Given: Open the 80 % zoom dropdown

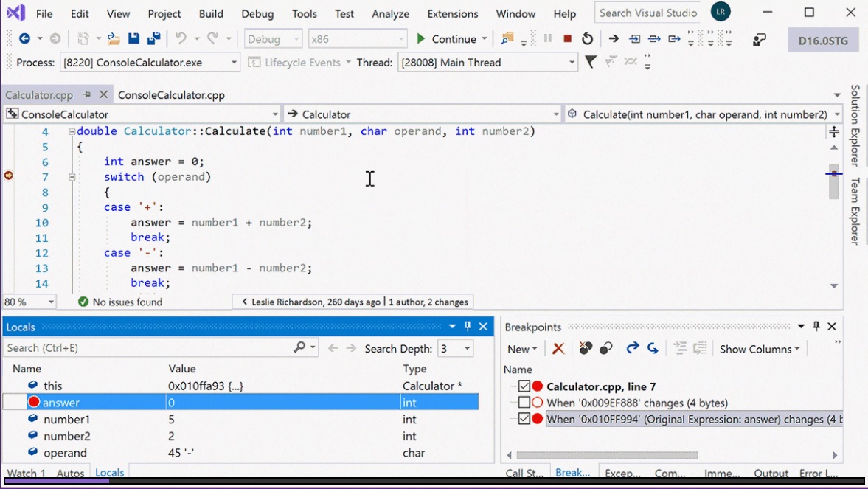Looking at the screenshot, I should coord(50,302).
